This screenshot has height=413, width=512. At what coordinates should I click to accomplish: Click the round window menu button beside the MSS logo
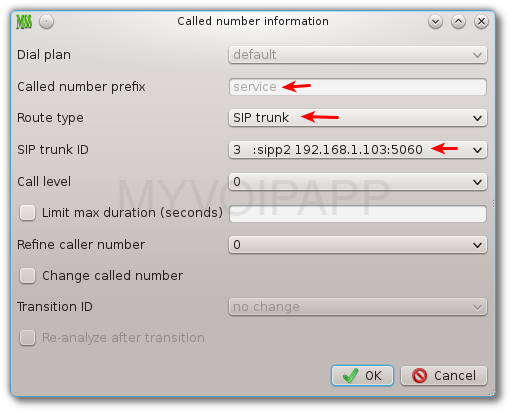tap(46, 22)
